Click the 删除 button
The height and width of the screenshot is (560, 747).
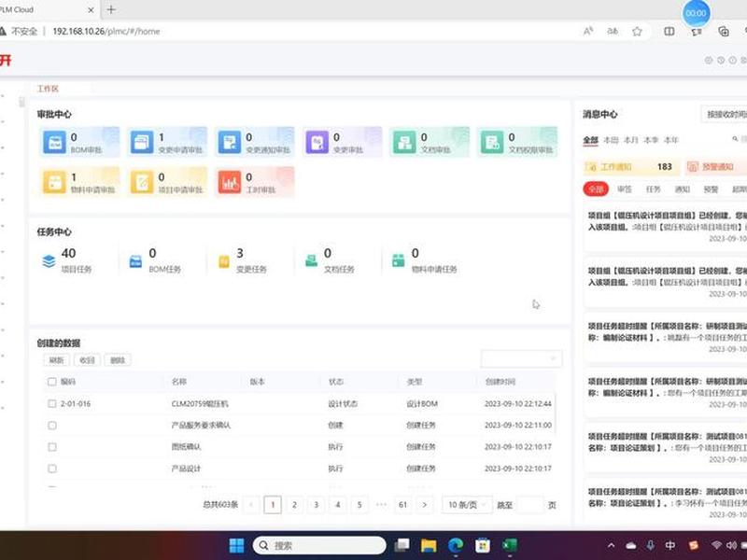(x=118, y=360)
